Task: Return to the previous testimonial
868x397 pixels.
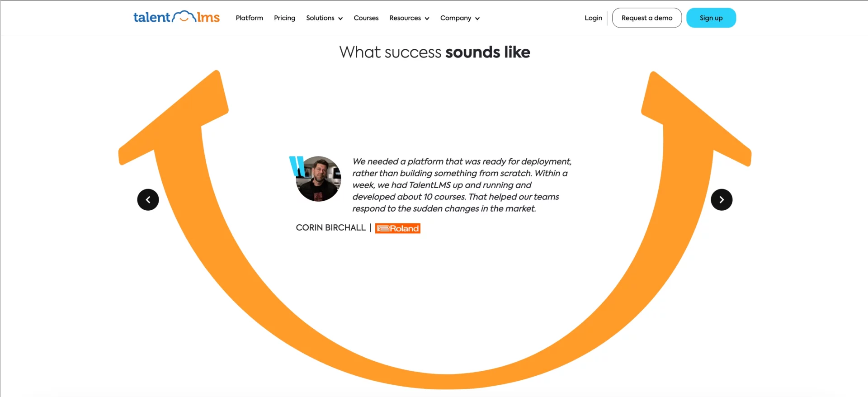Action: pyautogui.click(x=148, y=199)
